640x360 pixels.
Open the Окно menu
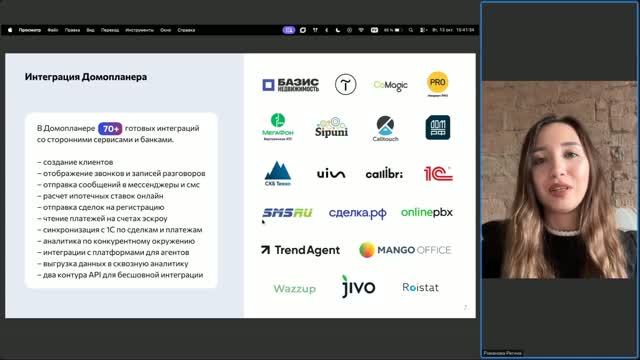click(165, 30)
